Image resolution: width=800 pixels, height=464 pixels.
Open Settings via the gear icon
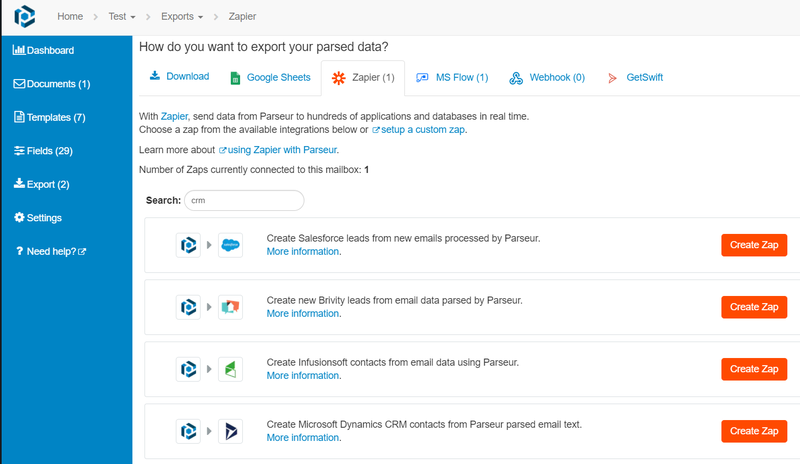[19, 218]
